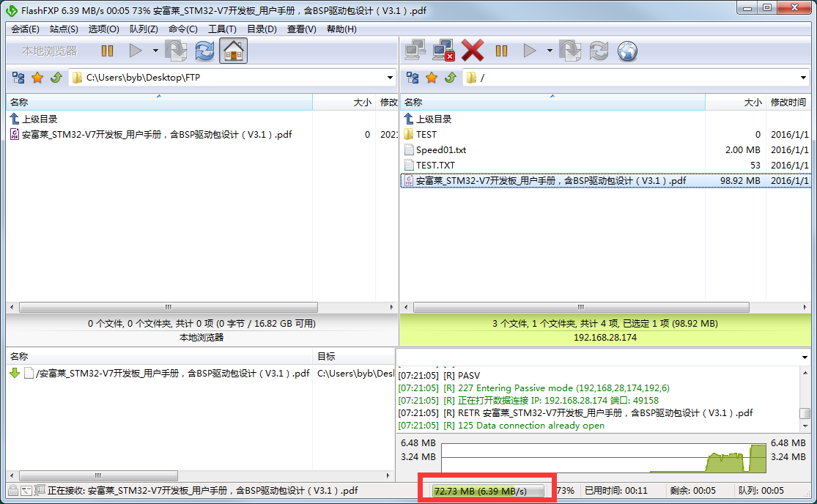The width and height of the screenshot is (817, 504).
Task: Open the remote Connect computers icon
Action: tap(415, 51)
